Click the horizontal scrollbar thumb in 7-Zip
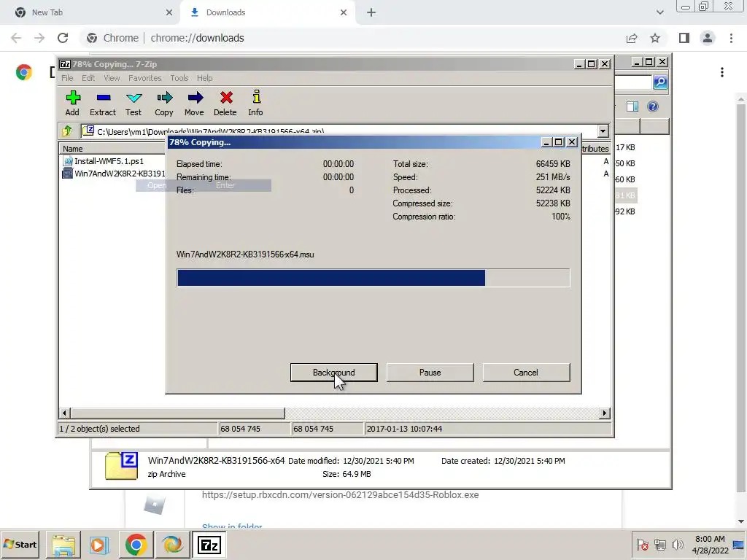 point(178,413)
